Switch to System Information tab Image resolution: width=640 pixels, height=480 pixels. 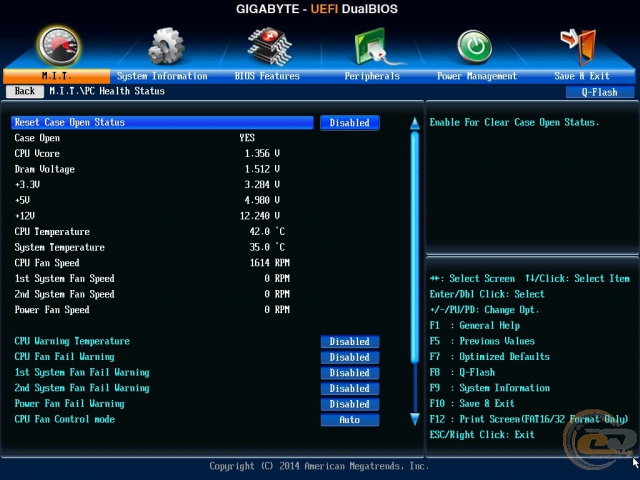tap(162, 76)
